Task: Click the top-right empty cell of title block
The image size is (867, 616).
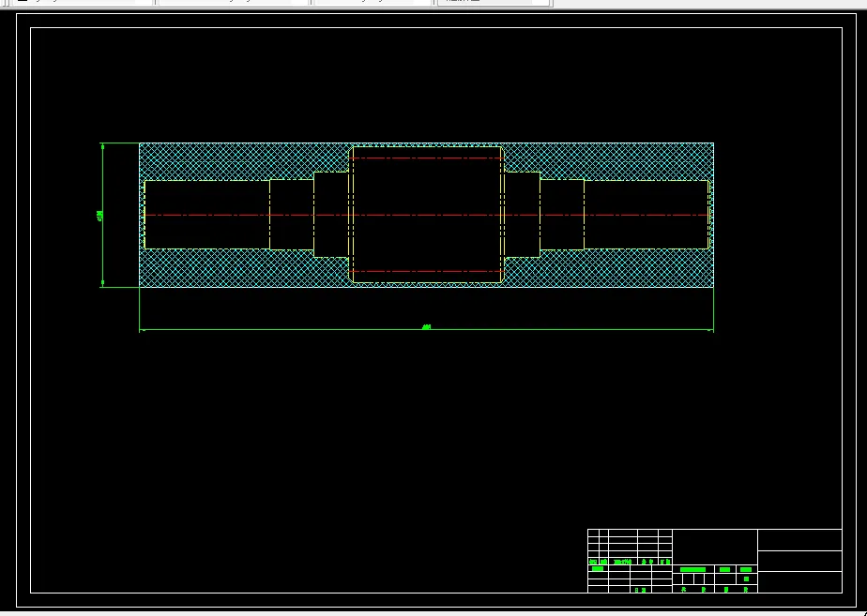Action: click(799, 540)
